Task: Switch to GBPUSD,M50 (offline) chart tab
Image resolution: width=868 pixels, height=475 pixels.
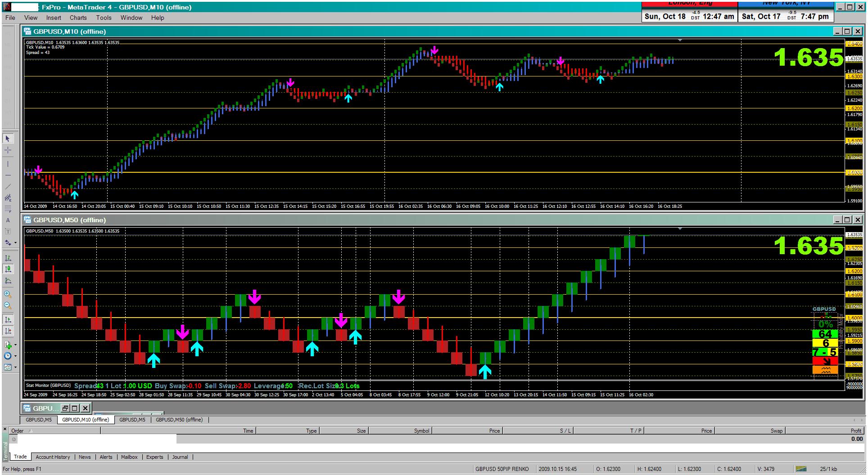Action: point(179,420)
